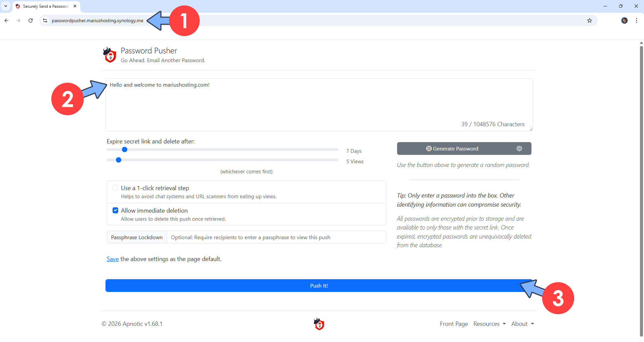Adjust the 7 Days expiration slider
The width and height of the screenshot is (644, 342).
[124, 149]
